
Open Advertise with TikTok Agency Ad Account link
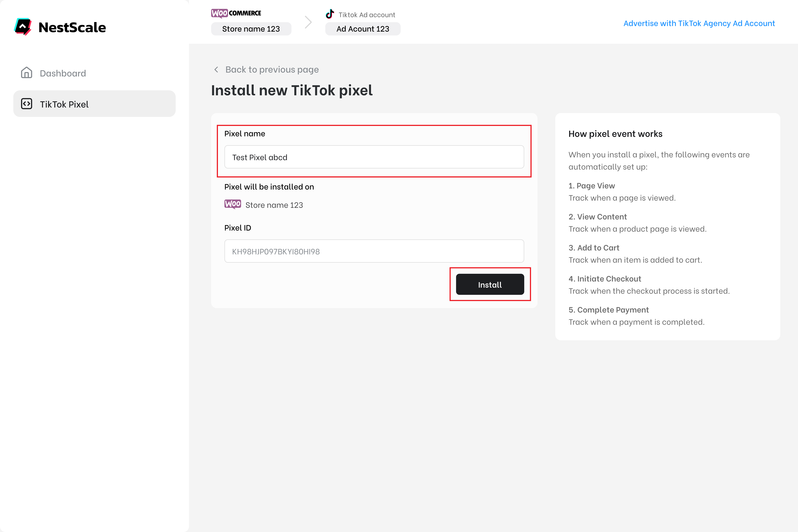point(699,23)
